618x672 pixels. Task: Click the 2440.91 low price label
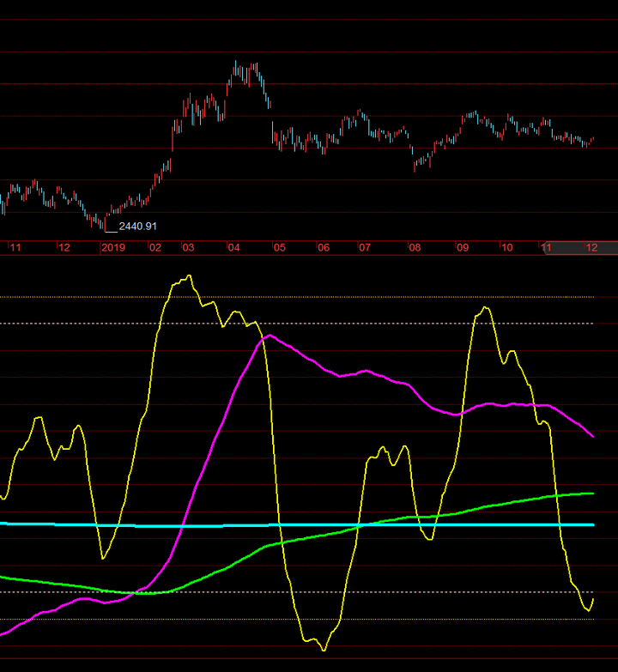point(137,227)
